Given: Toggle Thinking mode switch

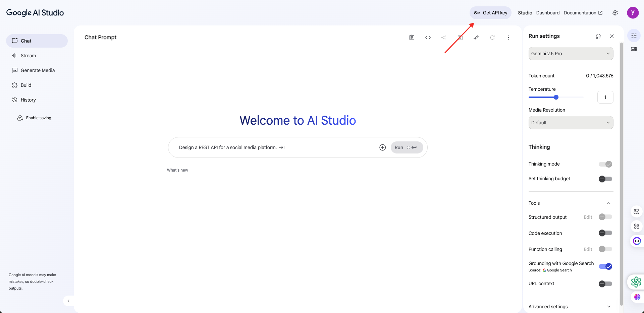Looking at the screenshot, I should [605, 164].
